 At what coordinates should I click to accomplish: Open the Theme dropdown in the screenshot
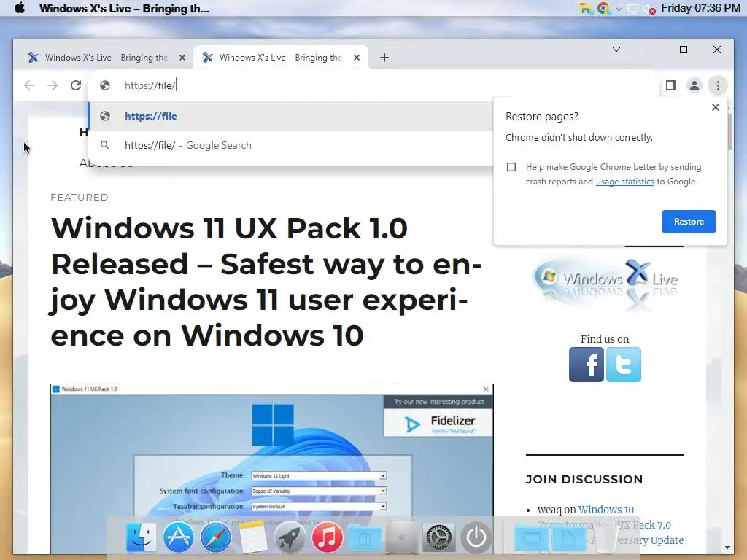tap(319, 475)
